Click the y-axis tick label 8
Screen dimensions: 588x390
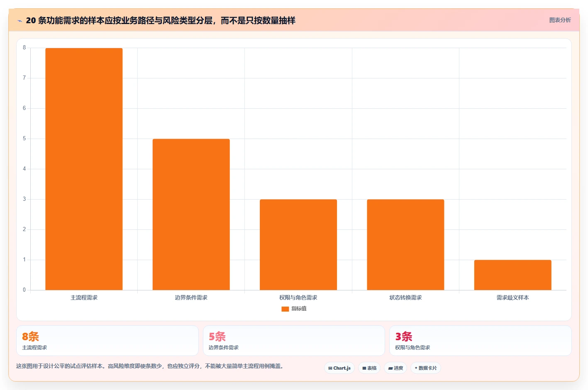coord(24,48)
